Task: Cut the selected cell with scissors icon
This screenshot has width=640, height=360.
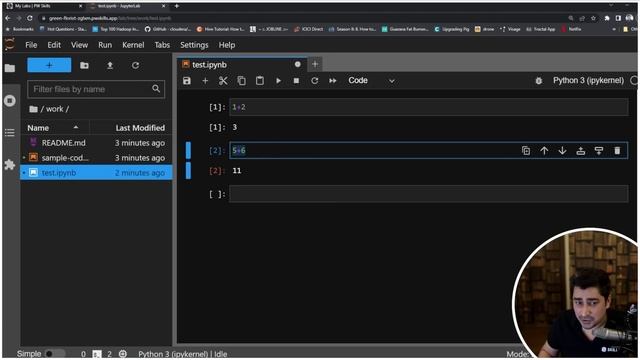Action: [x=223, y=81]
